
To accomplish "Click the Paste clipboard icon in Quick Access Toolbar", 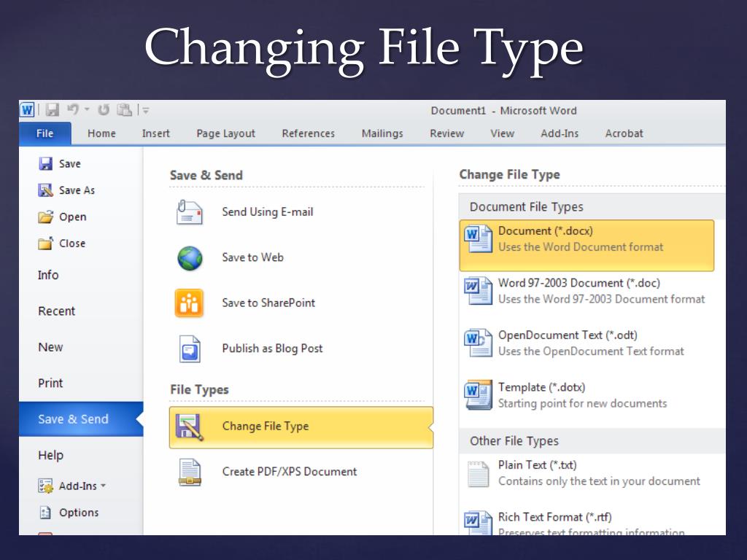I will click(x=124, y=110).
